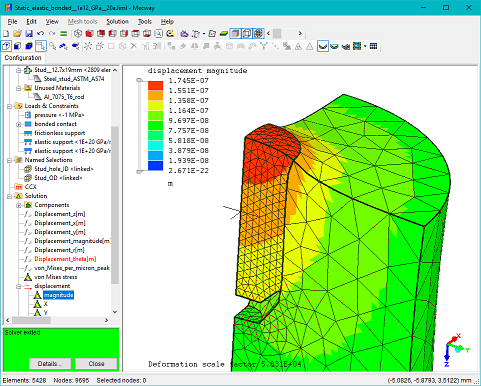Screen dimensions: 481x386
Task: Select the red Displacement_theta[m] item
Action: (65, 259)
